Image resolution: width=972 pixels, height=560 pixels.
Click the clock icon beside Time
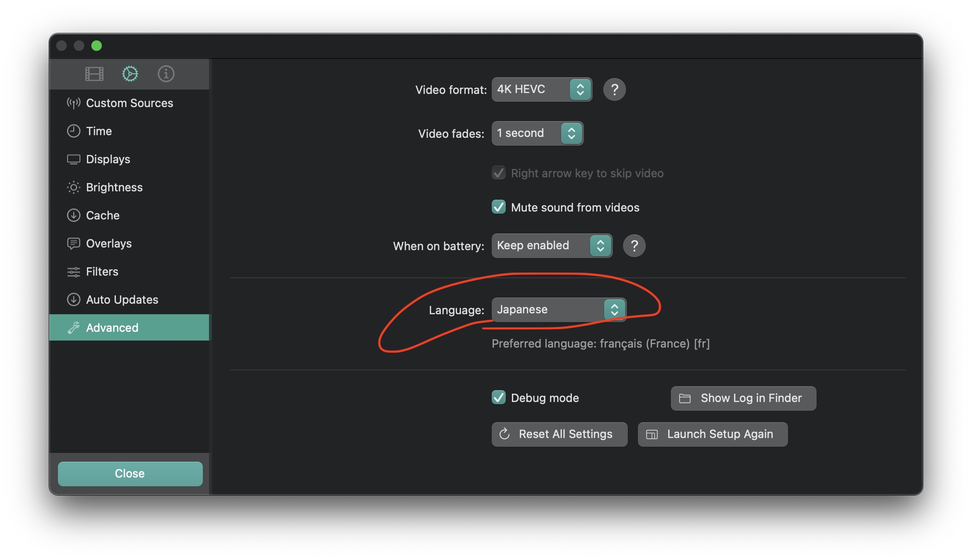(x=73, y=131)
